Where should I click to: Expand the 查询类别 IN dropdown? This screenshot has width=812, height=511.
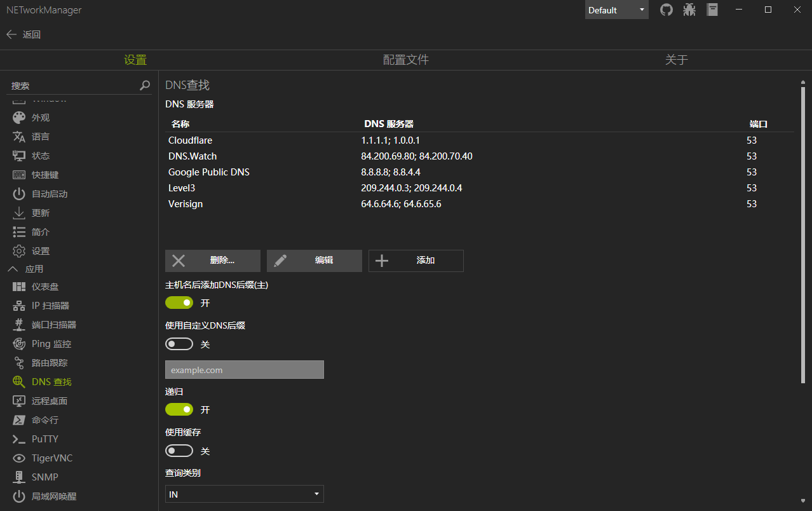point(245,494)
